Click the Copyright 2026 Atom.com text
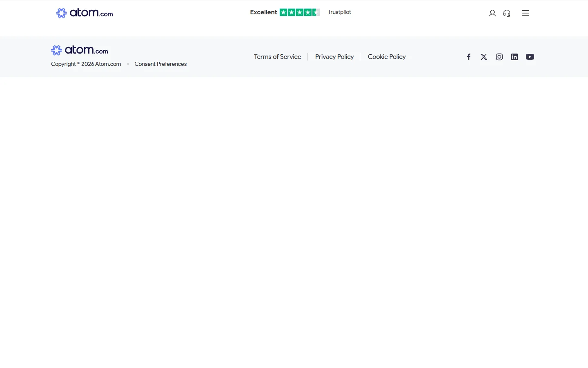This screenshot has width=588, height=368. point(86,64)
